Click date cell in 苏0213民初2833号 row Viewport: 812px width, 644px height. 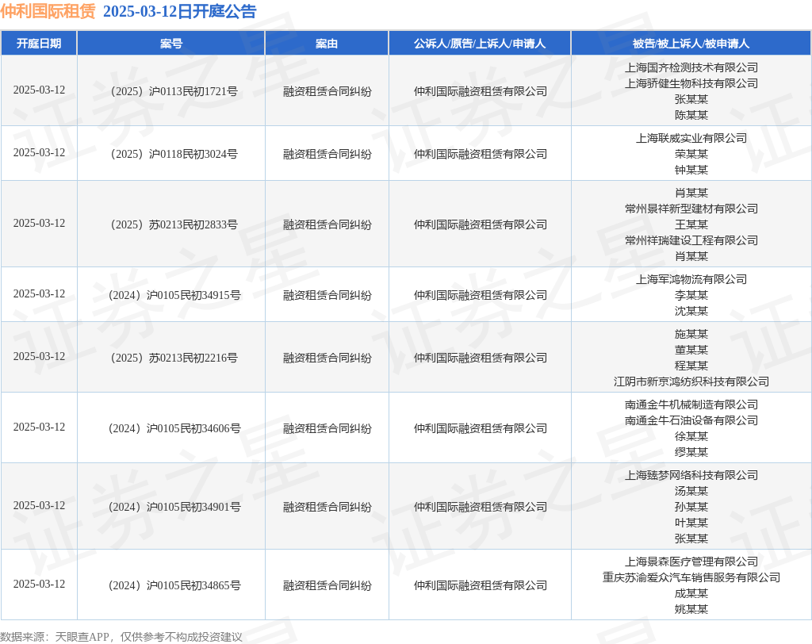40,224
